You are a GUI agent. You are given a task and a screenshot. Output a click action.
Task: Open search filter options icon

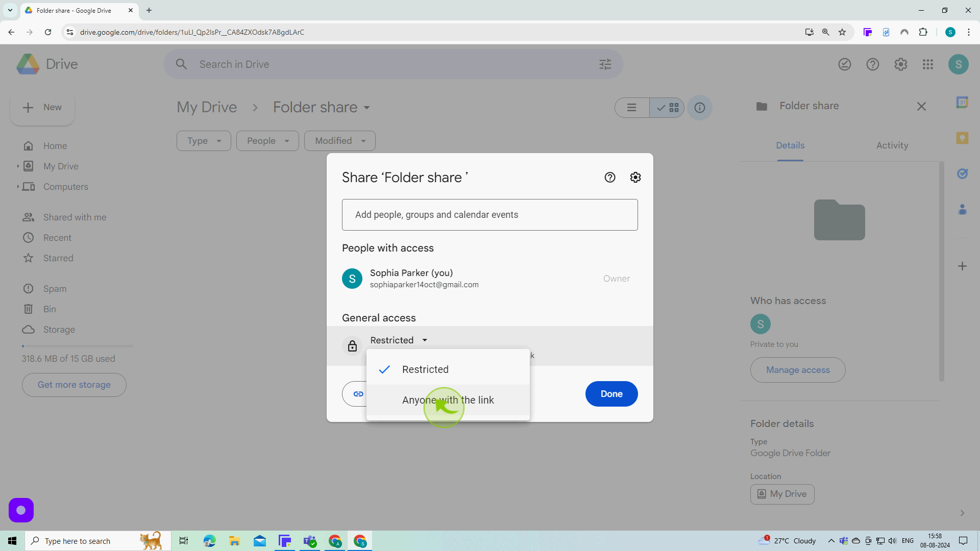[605, 64]
